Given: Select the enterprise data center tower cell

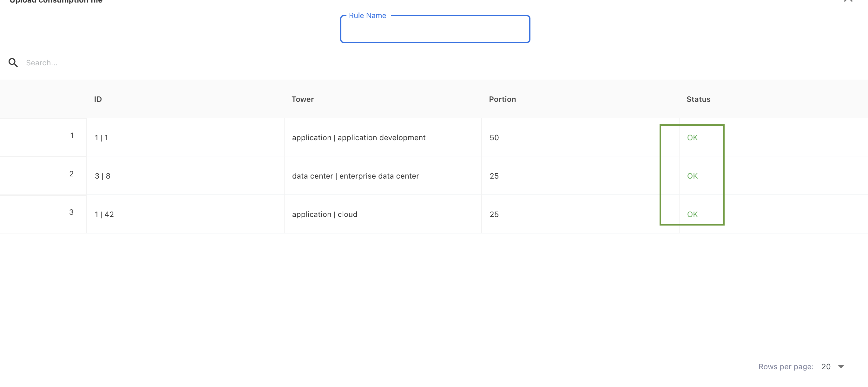Looking at the screenshot, I should [355, 176].
